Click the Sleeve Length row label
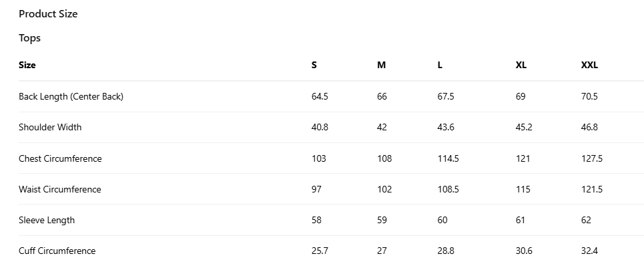The image size is (644, 270). pyautogui.click(x=47, y=220)
